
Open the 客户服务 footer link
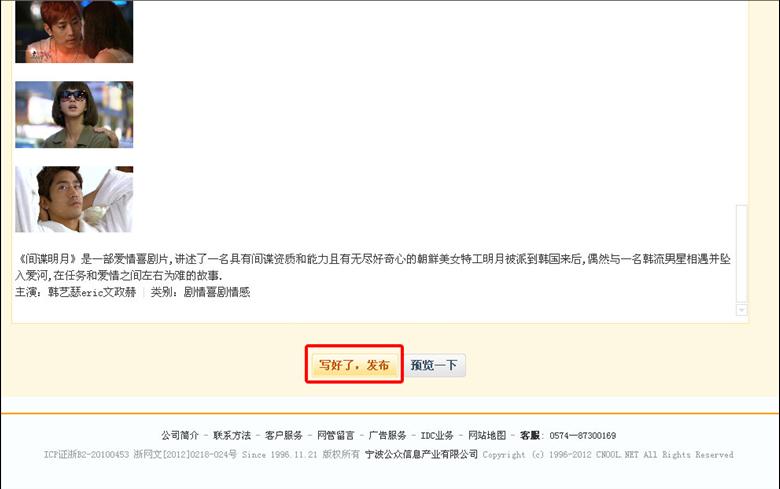pyautogui.click(x=284, y=435)
